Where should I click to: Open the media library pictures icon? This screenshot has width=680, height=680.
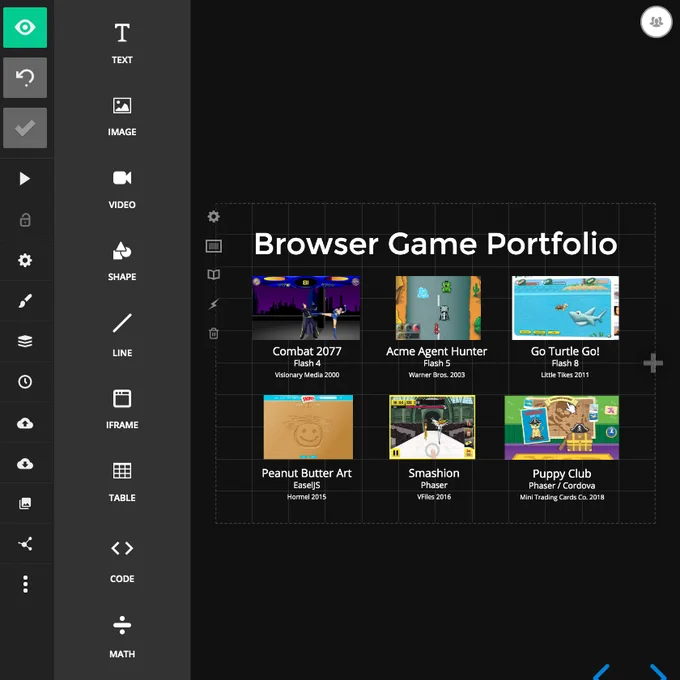coord(25,503)
